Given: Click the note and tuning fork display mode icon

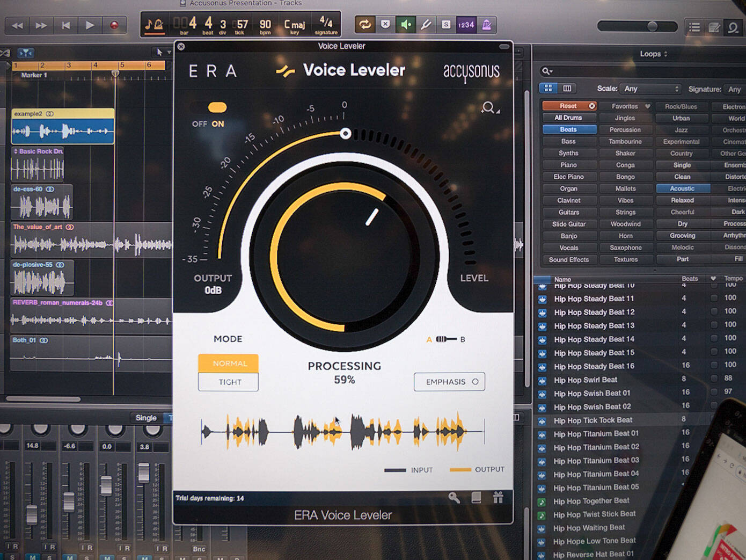Looking at the screenshot, I should [x=155, y=25].
